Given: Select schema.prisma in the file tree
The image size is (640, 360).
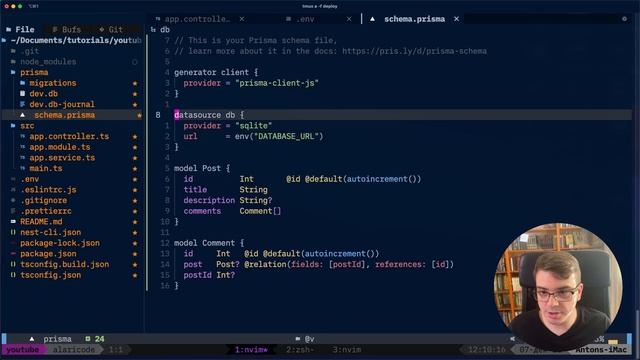Looking at the screenshot, I should point(64,115).
